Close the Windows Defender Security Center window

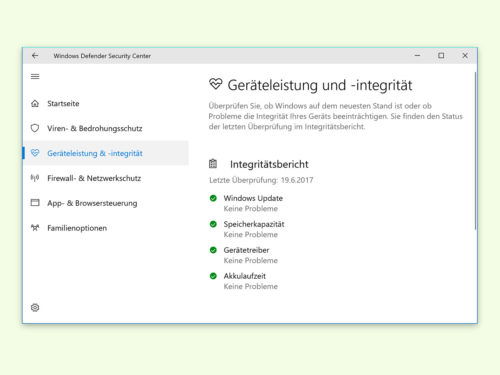465,56
